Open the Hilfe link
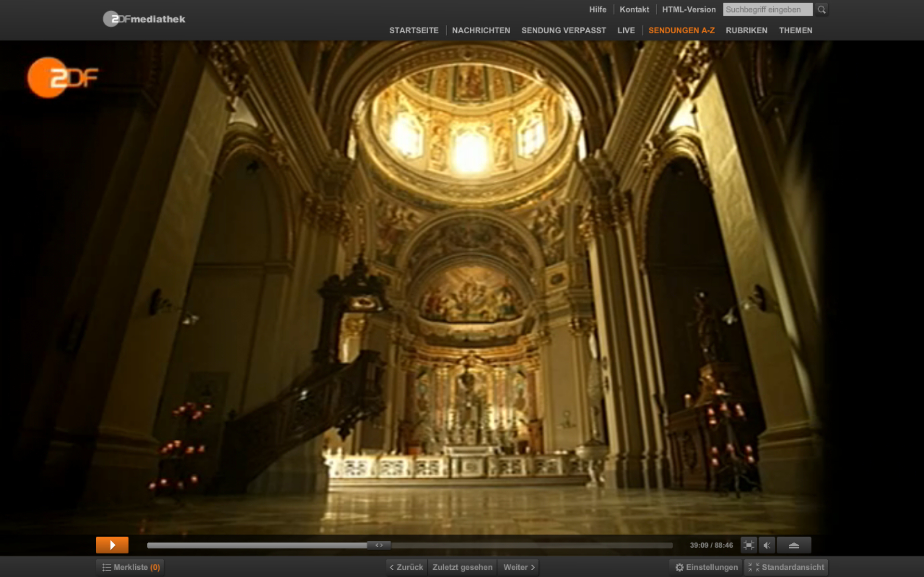This screenshot has height=577, width=924. [x=598, y=10]
